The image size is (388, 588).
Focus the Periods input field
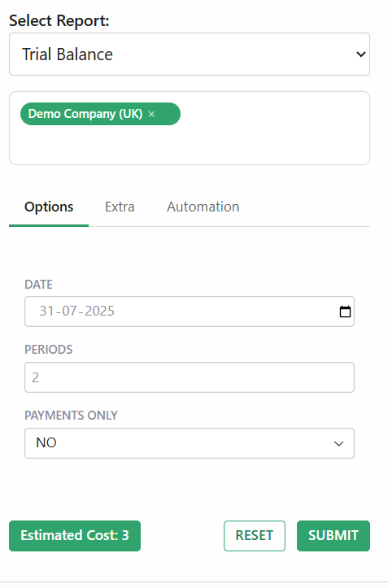[190, 377]
